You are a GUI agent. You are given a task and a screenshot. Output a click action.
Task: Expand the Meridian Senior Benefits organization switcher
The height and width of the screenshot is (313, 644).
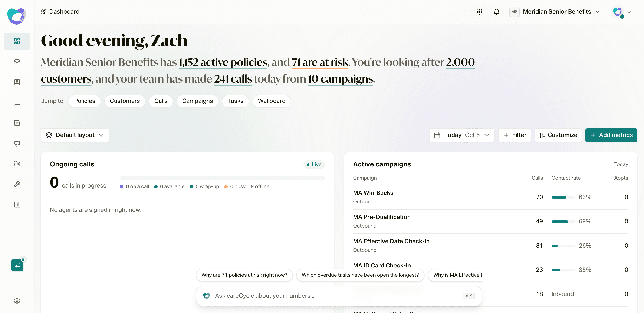pos(555,12)
